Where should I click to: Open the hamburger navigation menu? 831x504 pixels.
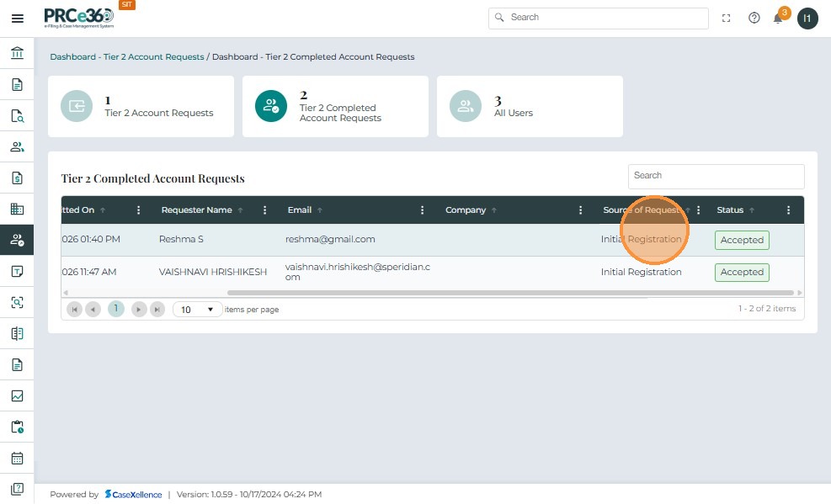click(17, 19)
